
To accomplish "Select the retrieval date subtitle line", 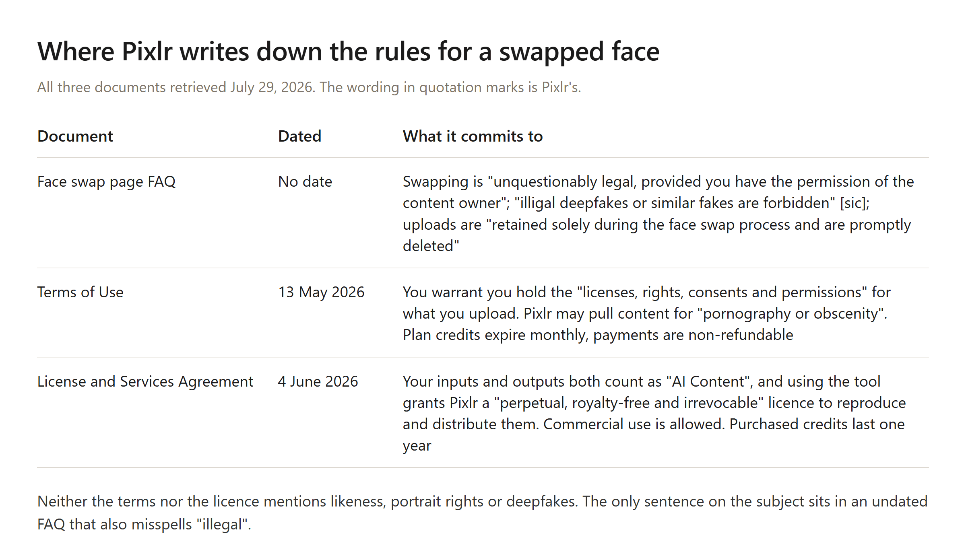I will coord(309,87).
